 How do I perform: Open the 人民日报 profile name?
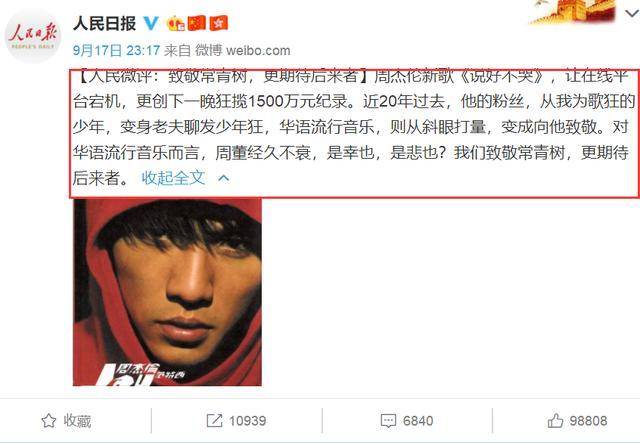click(x=104, y=23)
